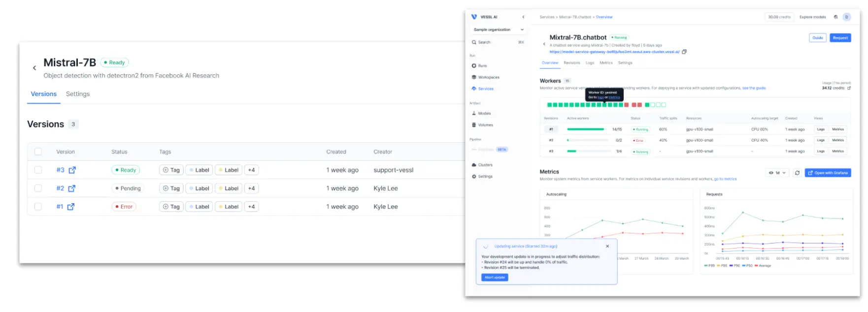Viewport: 868px width, 312px height.
Task: Click the top-right search icon
Action: pos(836,17)
